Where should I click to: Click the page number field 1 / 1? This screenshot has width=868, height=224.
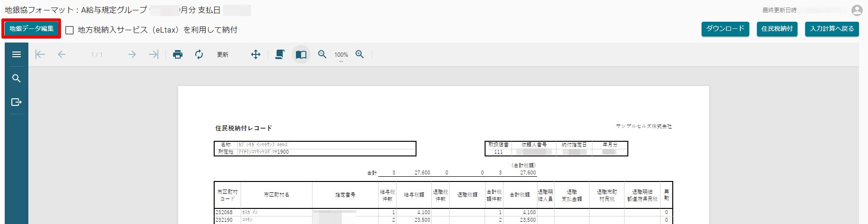pos(97,55)
